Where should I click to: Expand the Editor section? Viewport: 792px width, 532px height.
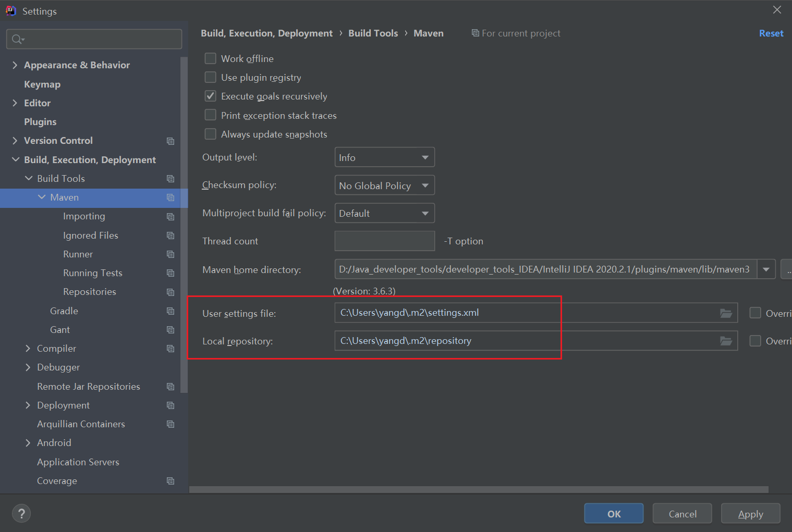[15, 103]
